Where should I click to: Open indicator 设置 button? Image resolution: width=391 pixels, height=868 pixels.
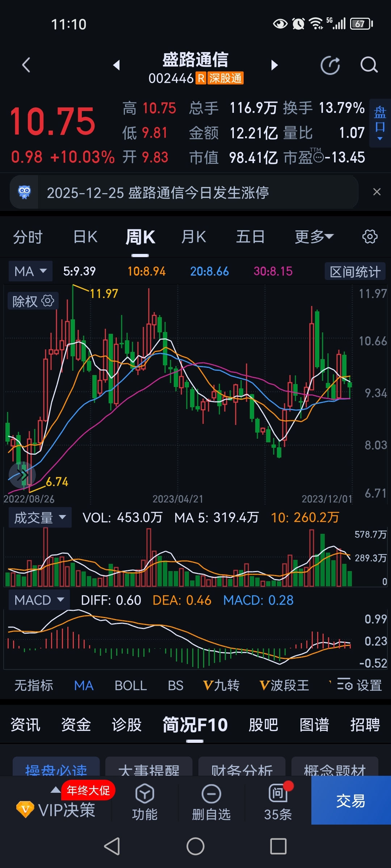(x=359, y=685)
